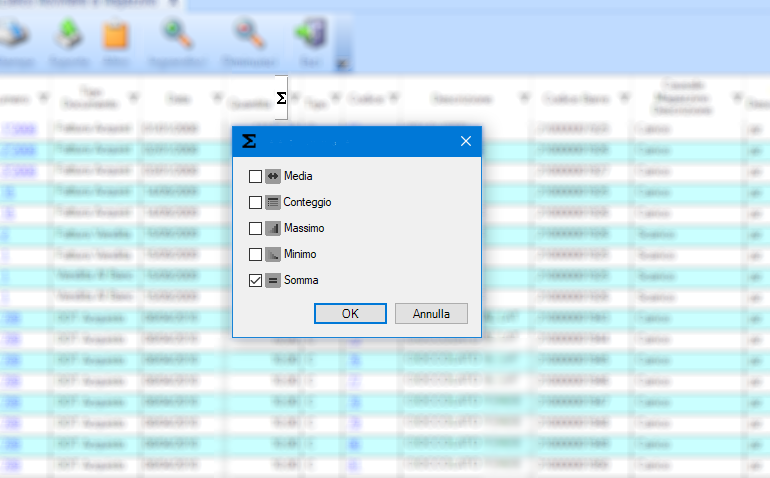770x478 pixels.
Task: Open the Descrizione column filter dropdown
Action: tap(526, 98)
